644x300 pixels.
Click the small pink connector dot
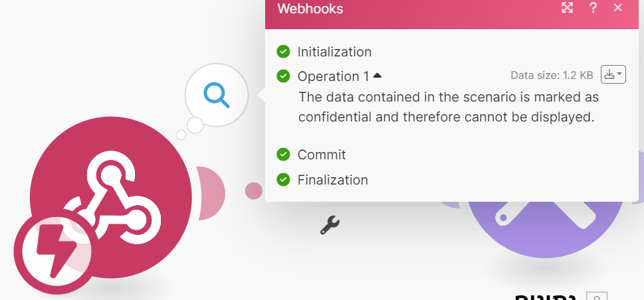pyautogui.click(x=254, y=191)
